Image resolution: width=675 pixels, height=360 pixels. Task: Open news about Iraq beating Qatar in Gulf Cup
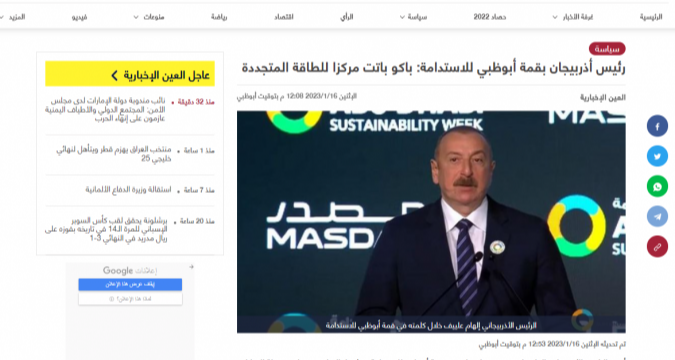click(x=114, y=154)
